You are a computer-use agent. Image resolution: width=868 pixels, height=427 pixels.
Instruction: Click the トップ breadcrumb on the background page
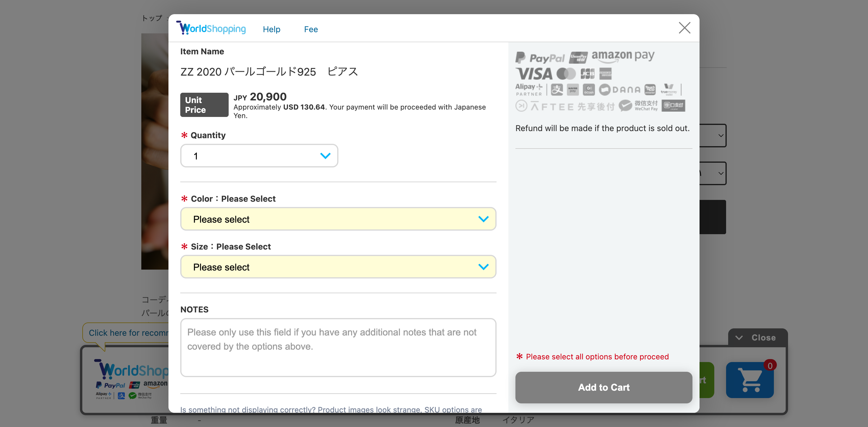tap(152, 18)
